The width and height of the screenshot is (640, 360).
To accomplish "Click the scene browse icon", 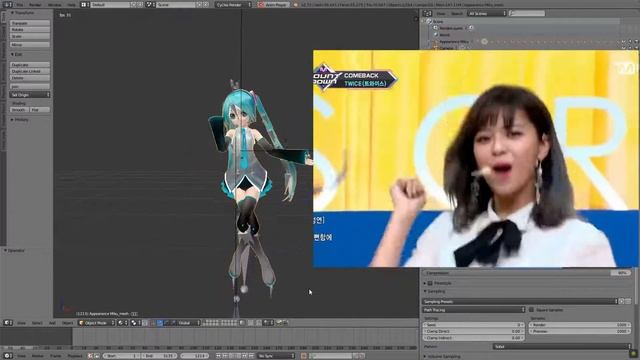I will click(150, 4).
